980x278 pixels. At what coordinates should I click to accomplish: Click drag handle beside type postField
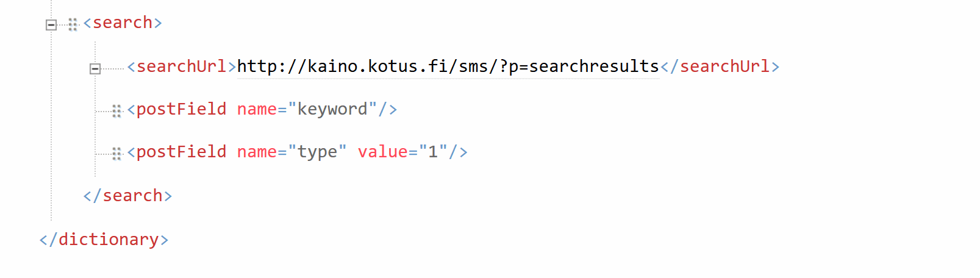tap(116, 154)
